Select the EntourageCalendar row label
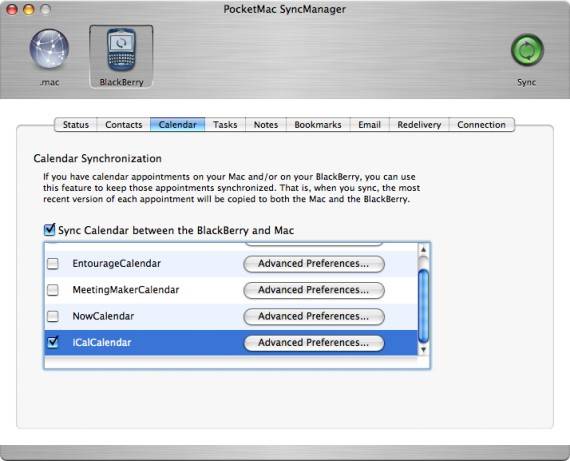The image size is (570, 461). tap(116, 264)
